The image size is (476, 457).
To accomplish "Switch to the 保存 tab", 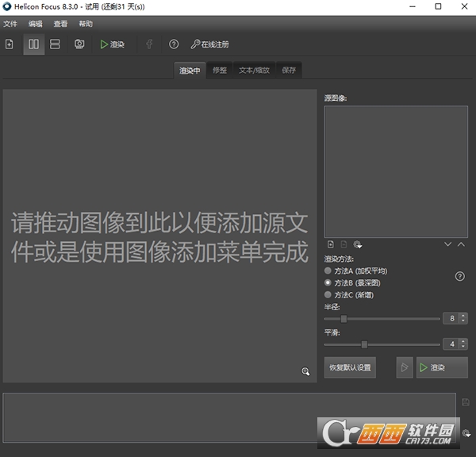I will 289,71.
